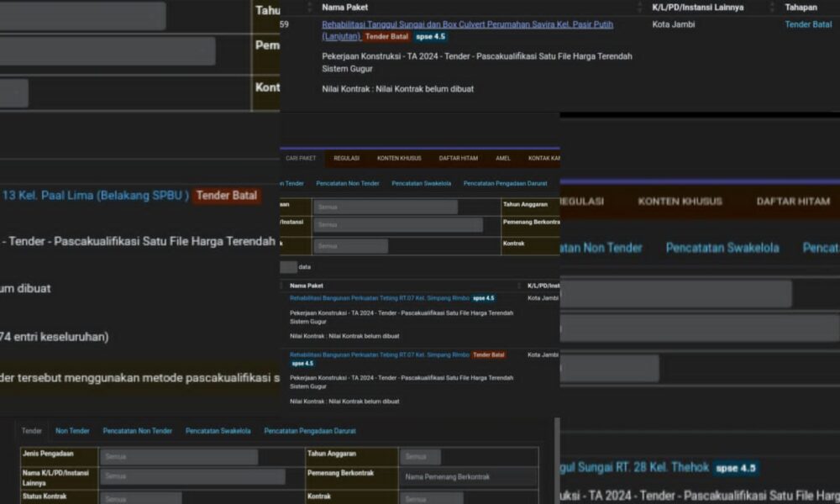
Task: Expand the Nama K/L/PD/Instansi Lainnya dropdown
Action: pyautogui.click(x=192, y=476)
